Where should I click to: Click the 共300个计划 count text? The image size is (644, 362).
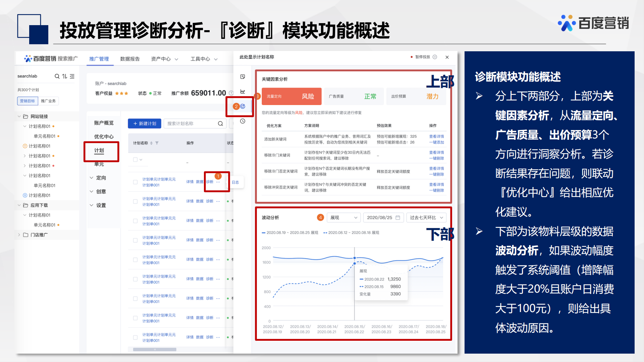pyautogui.click(x=28, y=90)
